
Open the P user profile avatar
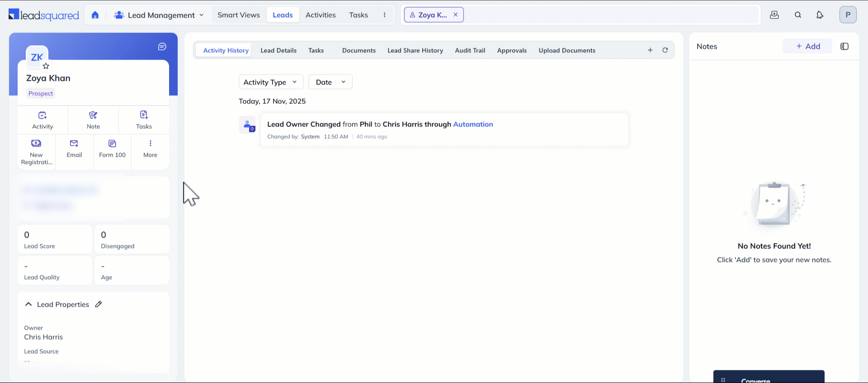tap(848, 15)
